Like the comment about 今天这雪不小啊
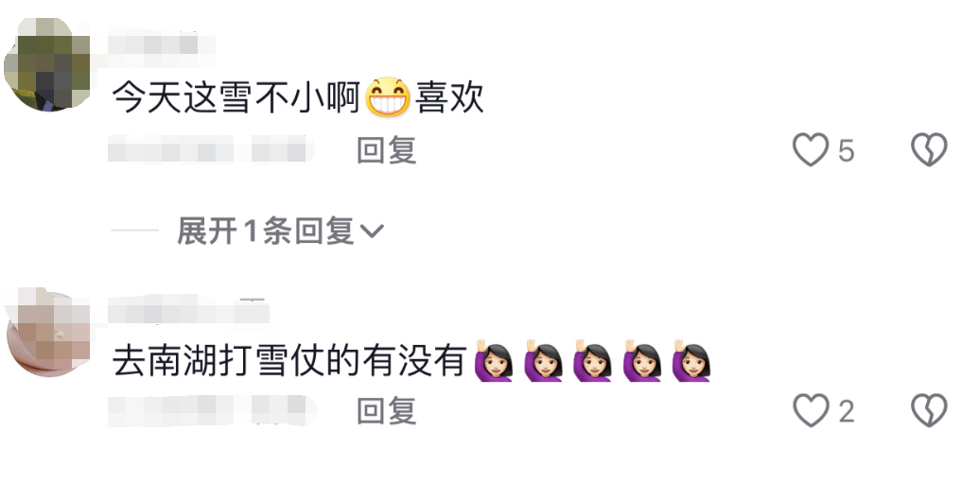This screenshot has height=500, width=980. click(811, 150)
